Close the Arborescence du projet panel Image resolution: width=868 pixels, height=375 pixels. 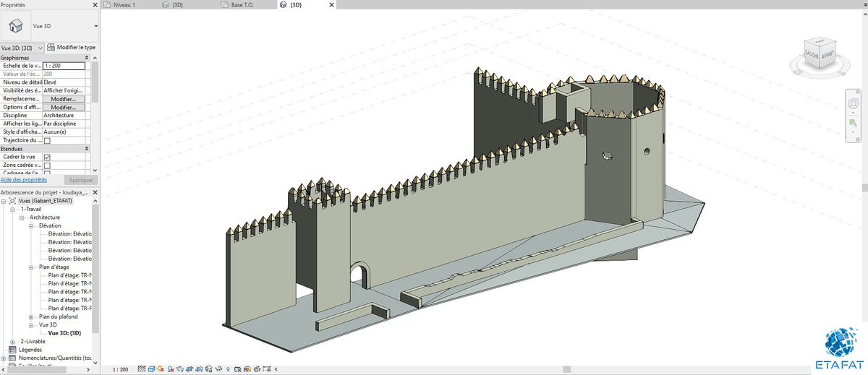(95, 193)
